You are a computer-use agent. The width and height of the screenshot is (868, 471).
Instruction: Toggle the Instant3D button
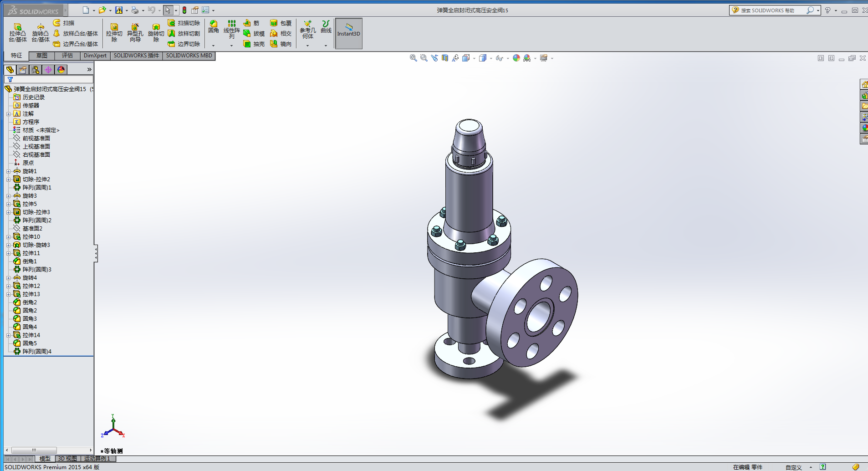click(348, 33)
